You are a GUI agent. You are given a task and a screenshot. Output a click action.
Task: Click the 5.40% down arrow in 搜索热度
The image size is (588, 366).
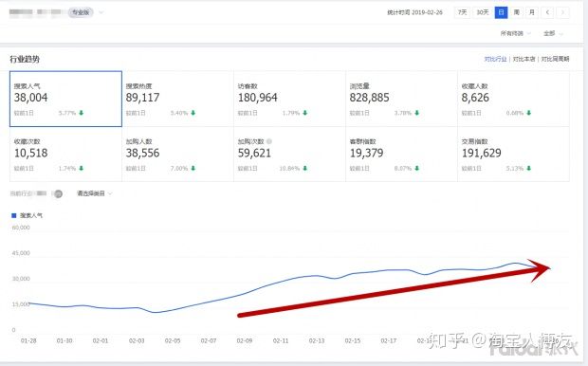point(193,113)
